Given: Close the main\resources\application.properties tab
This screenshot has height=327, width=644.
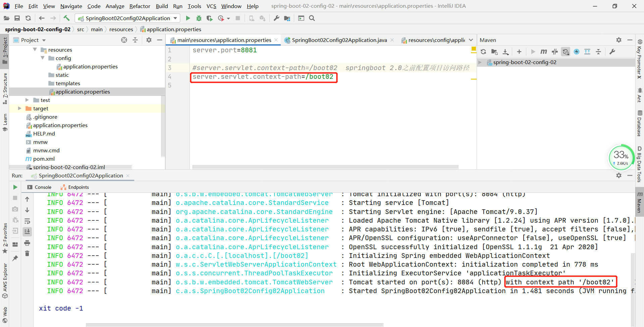Looking at the screenshot, I should tap(276, 40).
